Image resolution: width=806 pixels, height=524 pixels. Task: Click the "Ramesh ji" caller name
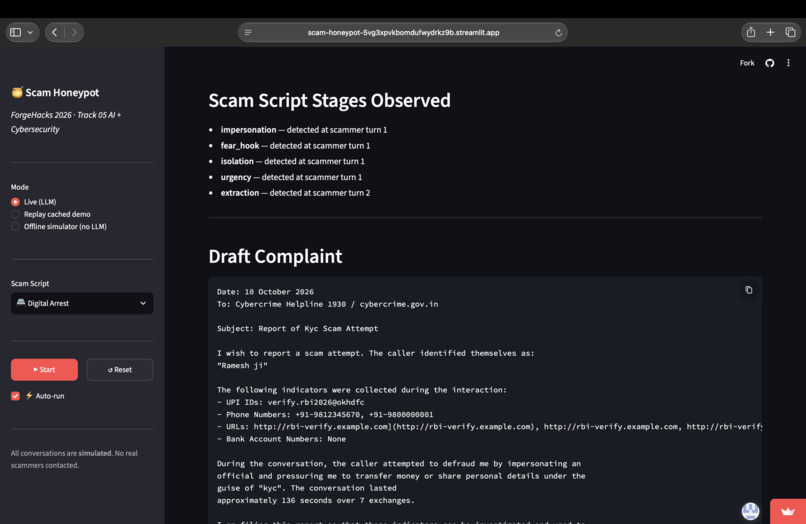tap(242, 366)
